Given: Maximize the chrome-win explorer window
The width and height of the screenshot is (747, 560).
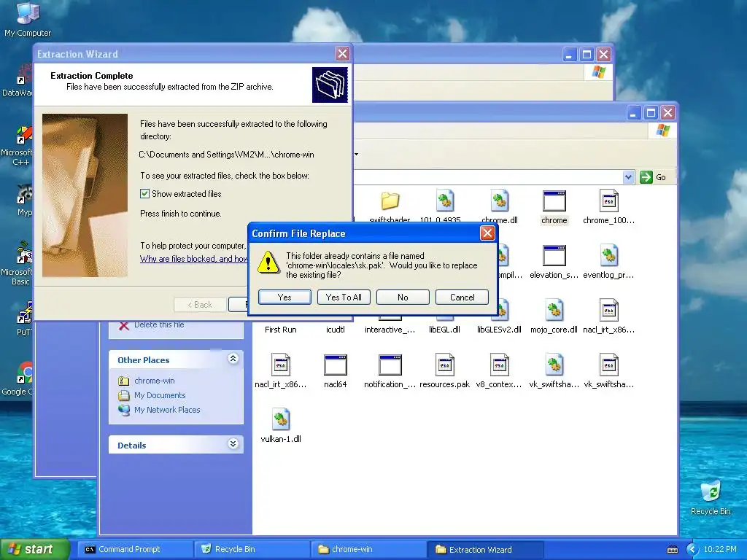Looking at the screenshot, I should 651,113.
